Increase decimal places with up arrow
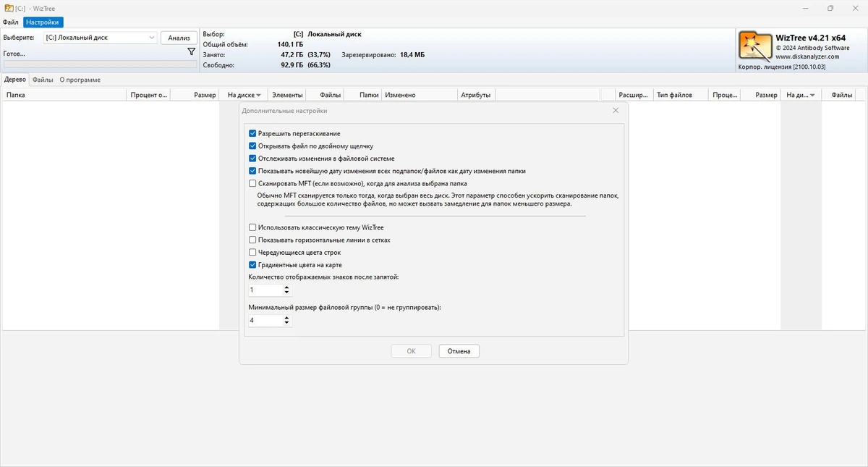The image size is (868, 467). (287, 287)
